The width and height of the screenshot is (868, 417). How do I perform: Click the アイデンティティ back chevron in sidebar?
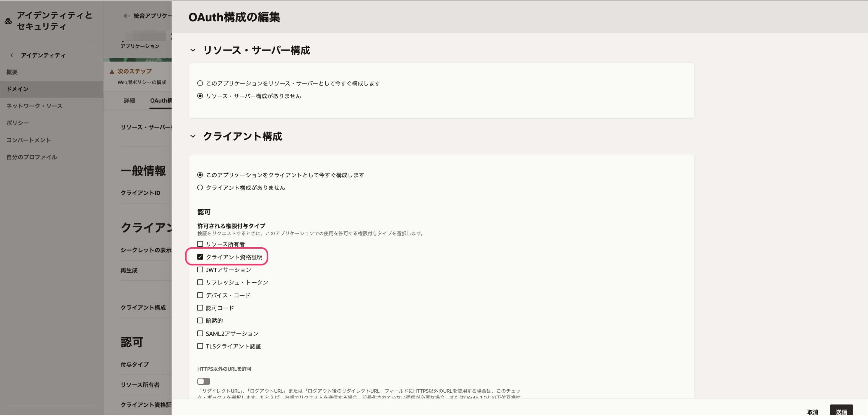[12, 55]
